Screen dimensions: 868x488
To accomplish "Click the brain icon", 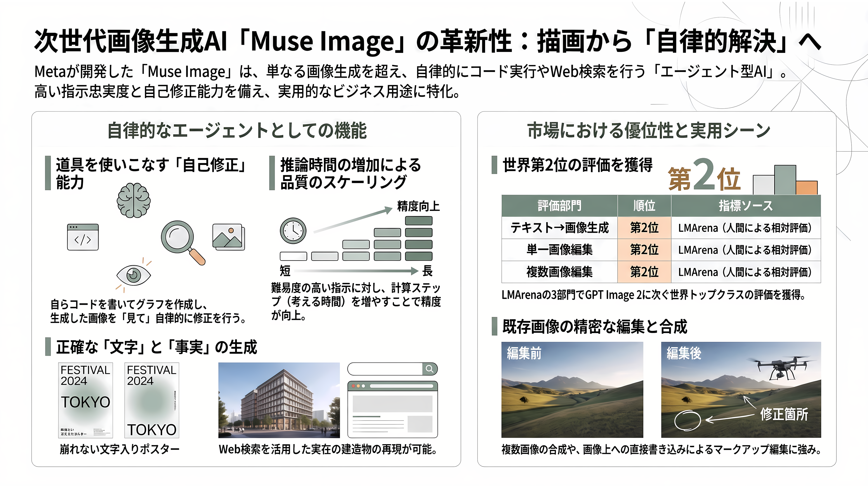I will coord(134,201).
